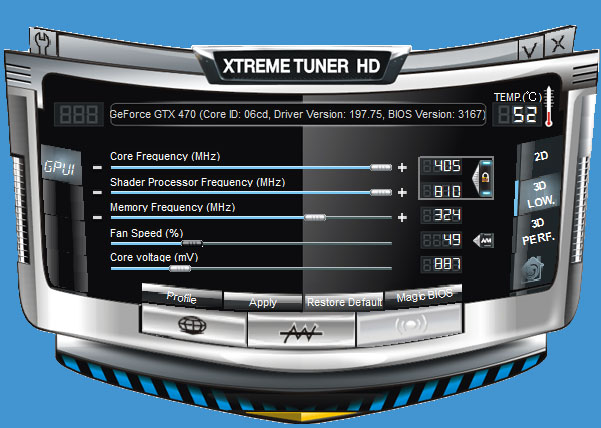Click the Fan Speed (%) label
601x428 pixels.
[x=146, y=233]
